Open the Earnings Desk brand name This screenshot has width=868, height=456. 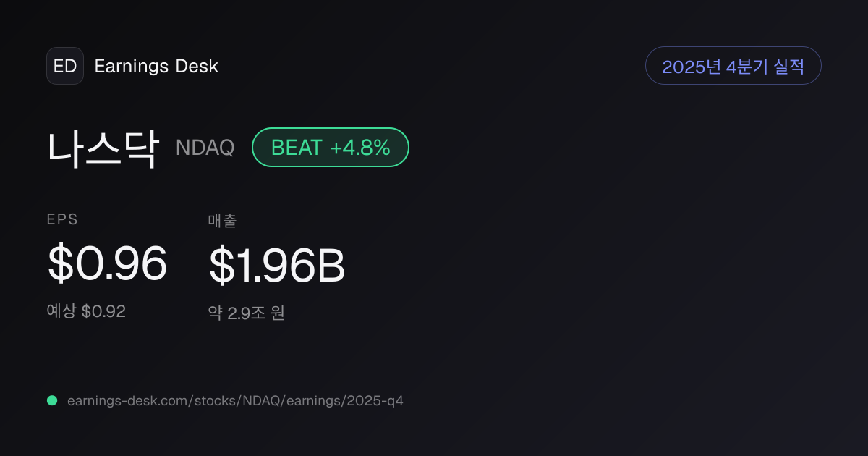coord(156,67)
